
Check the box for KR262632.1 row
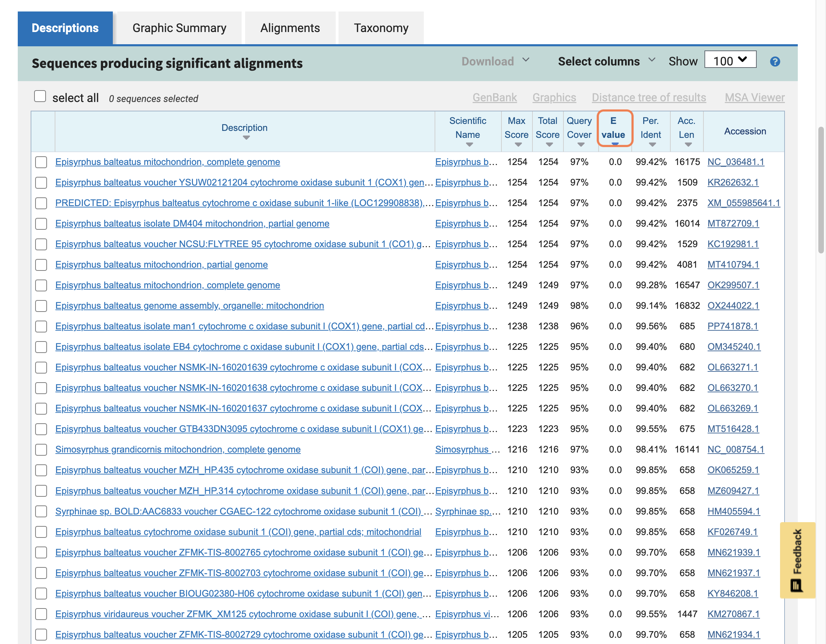[41, 183]
